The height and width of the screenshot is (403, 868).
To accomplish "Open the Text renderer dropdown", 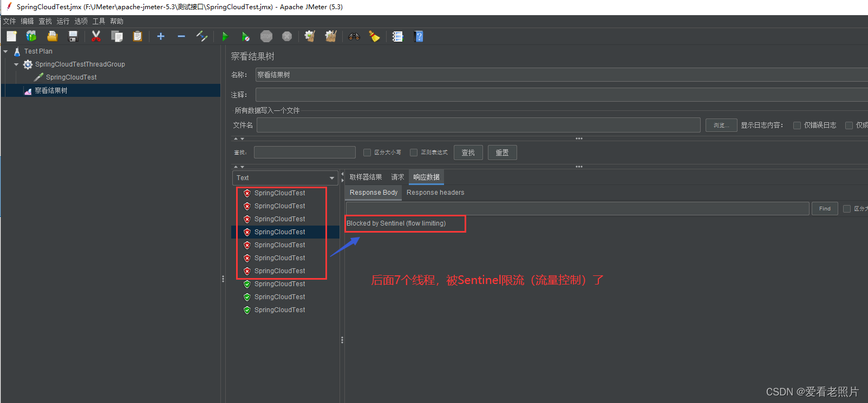I will tap(285, 178).
